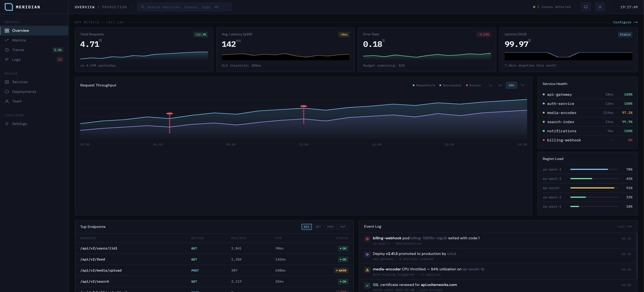Click the Logs lines icon in sidebar
This screenshot has width=644, height=292.
click(7, 59)
